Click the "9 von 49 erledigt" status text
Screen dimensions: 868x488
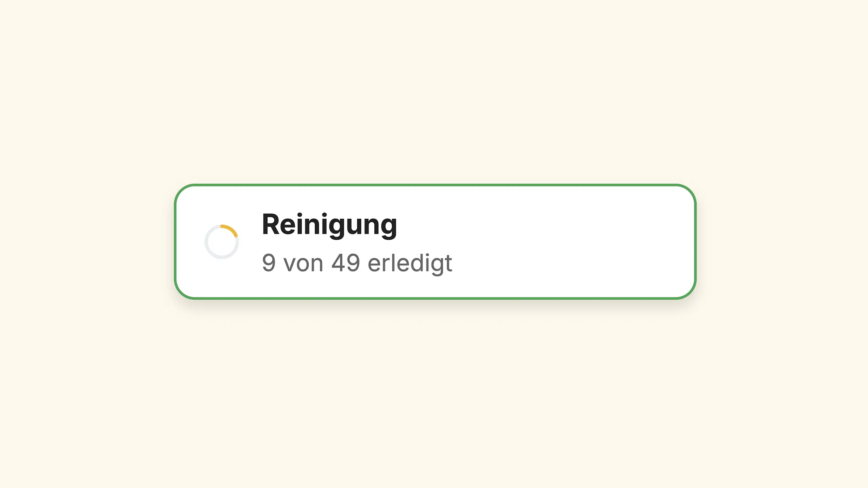357,263
